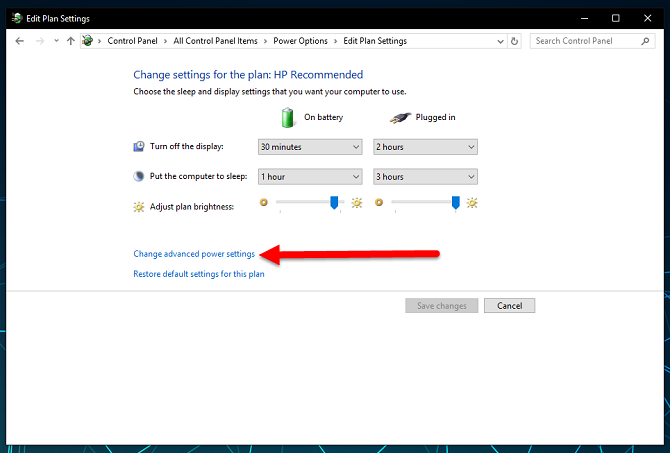Viewport: 670px width, 453px height.
Task: Open Plugged in display timeout dropdown
Action: [x=425, y=147]
